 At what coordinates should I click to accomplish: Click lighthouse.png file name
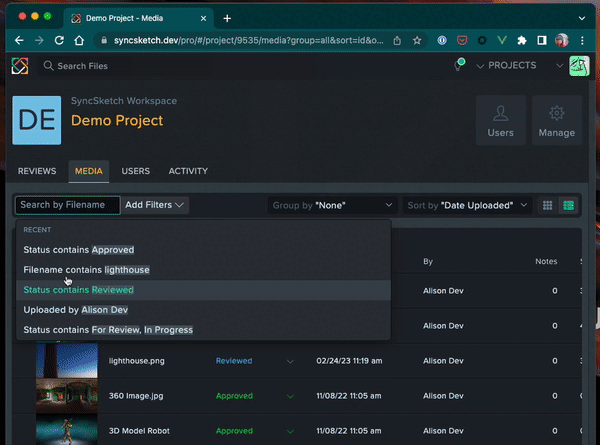137,361
